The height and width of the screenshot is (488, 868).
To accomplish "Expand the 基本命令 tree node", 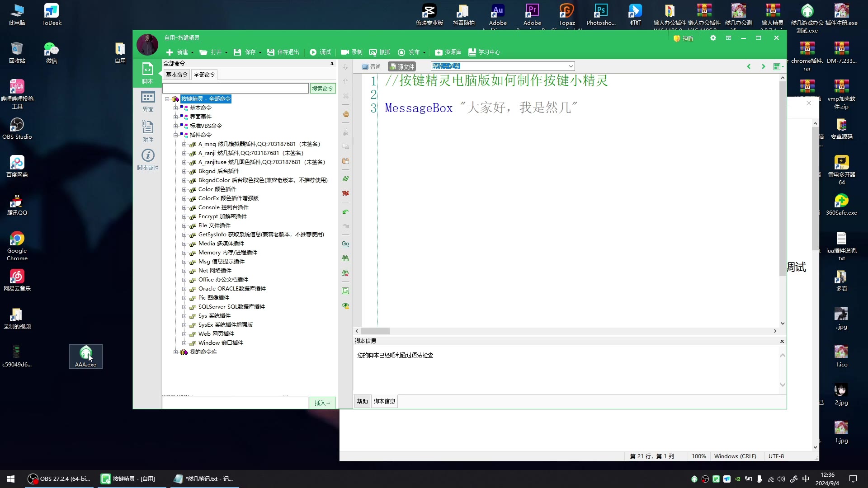I will (x=175, y=107).
